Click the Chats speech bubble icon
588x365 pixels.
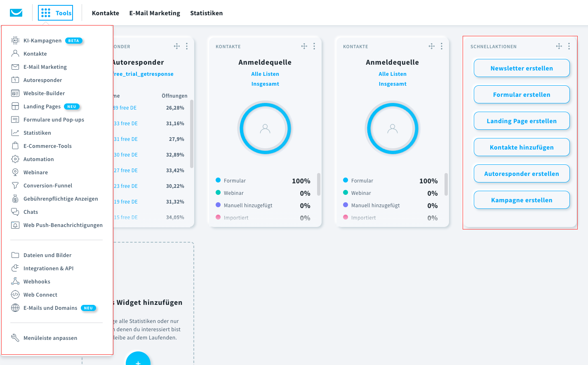[15, 212]
